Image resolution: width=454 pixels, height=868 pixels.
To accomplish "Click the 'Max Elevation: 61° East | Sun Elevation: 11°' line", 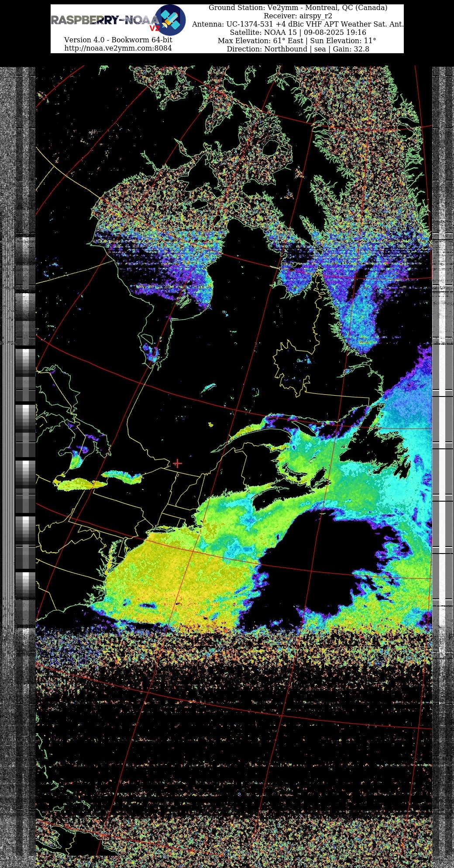I will 298,41.
